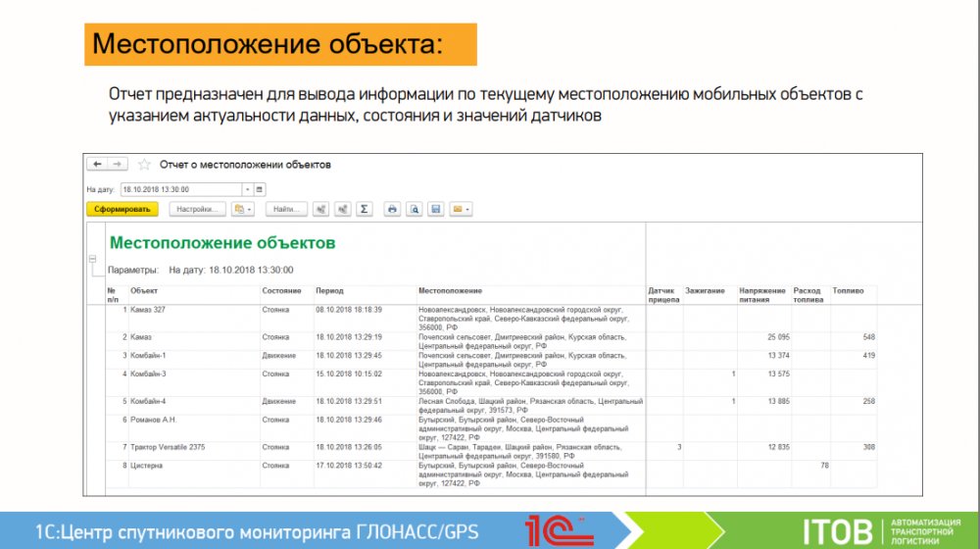Save the report with floppy disk icon
The height and width of the screenshot is (549, 980).
(x=435, y=209)
